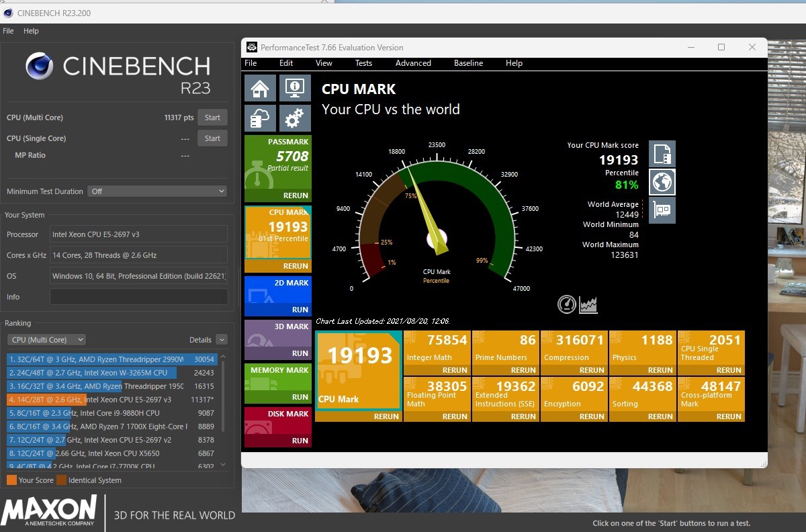Click the PerformanceTest title bar app icon

(x=252, y=47)
